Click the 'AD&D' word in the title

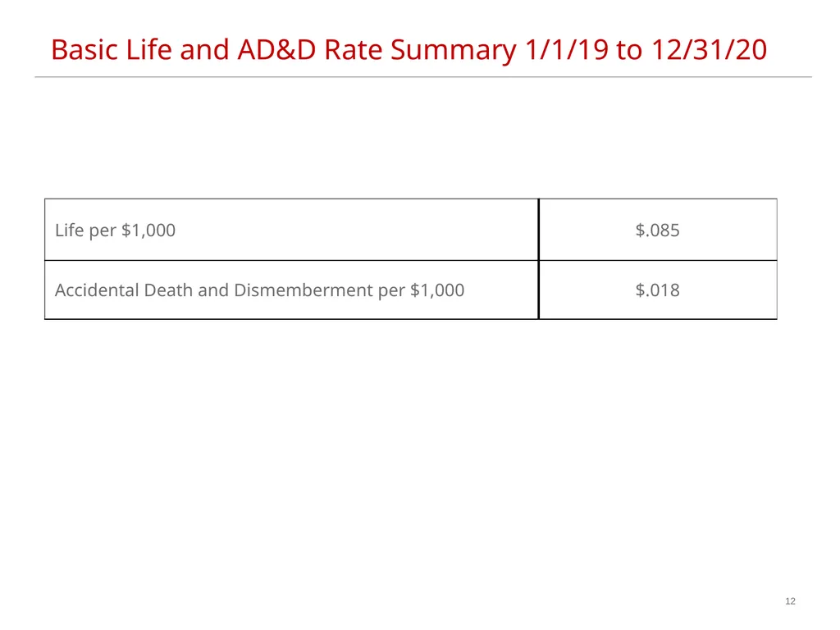(x=276, y=50)
